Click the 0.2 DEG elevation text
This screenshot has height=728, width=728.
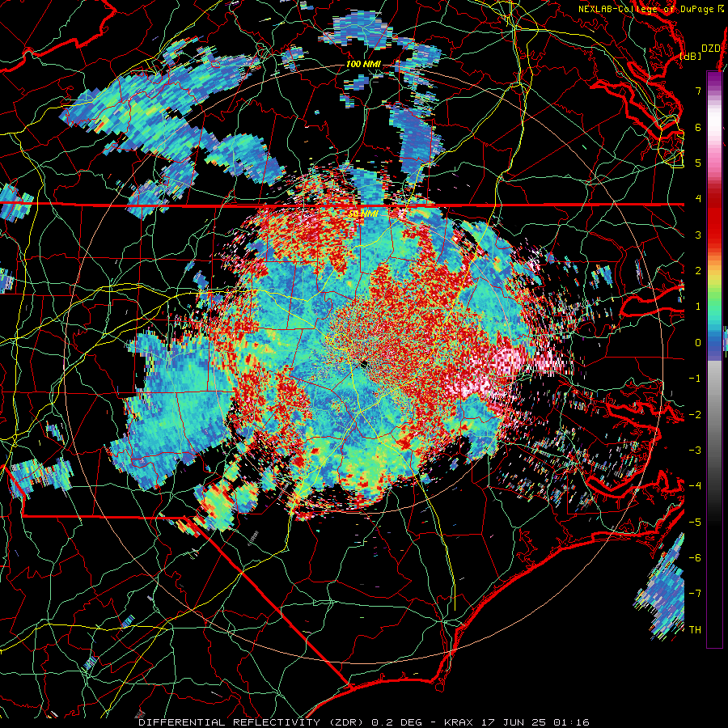pyautogui.click(x=396, y=722)
